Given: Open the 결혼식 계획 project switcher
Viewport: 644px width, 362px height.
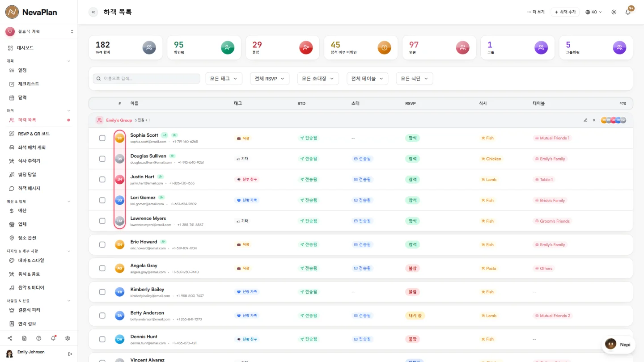Looking at the screenshot, I should click(x=39, y=32).
